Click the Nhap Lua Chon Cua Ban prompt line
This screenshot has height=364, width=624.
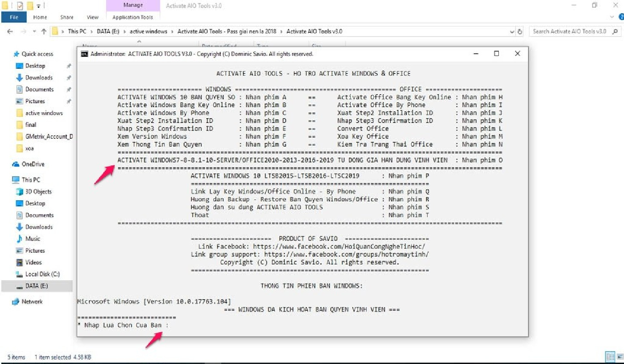click(x=124, y=325)
